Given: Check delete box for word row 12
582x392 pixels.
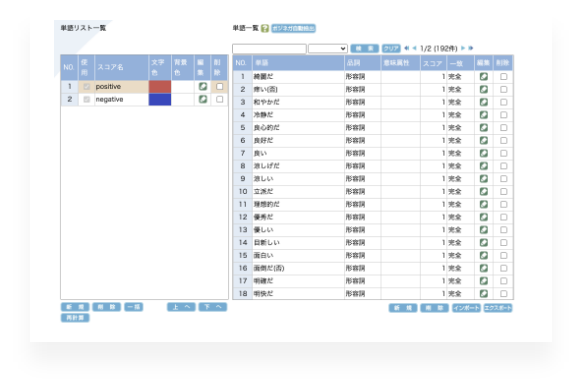Looking at the screenshot, I should (x=504, y=217).
